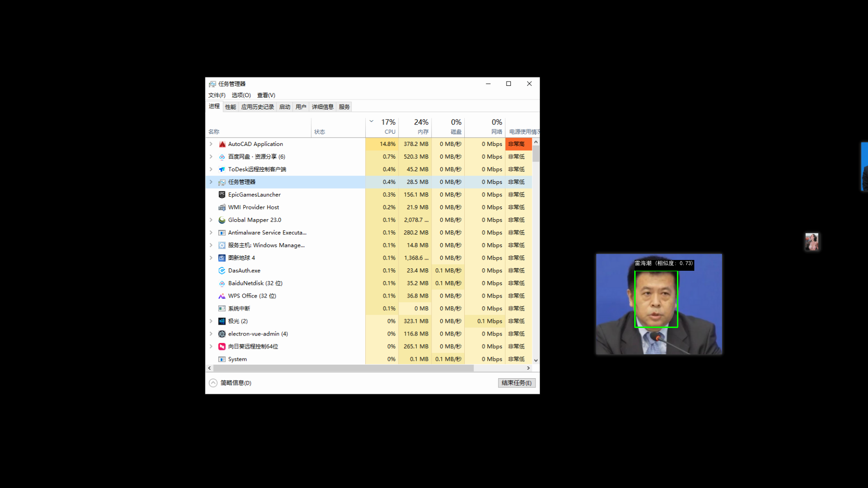Select the EpicGamesLauncher icon in the list

point(222,195)
